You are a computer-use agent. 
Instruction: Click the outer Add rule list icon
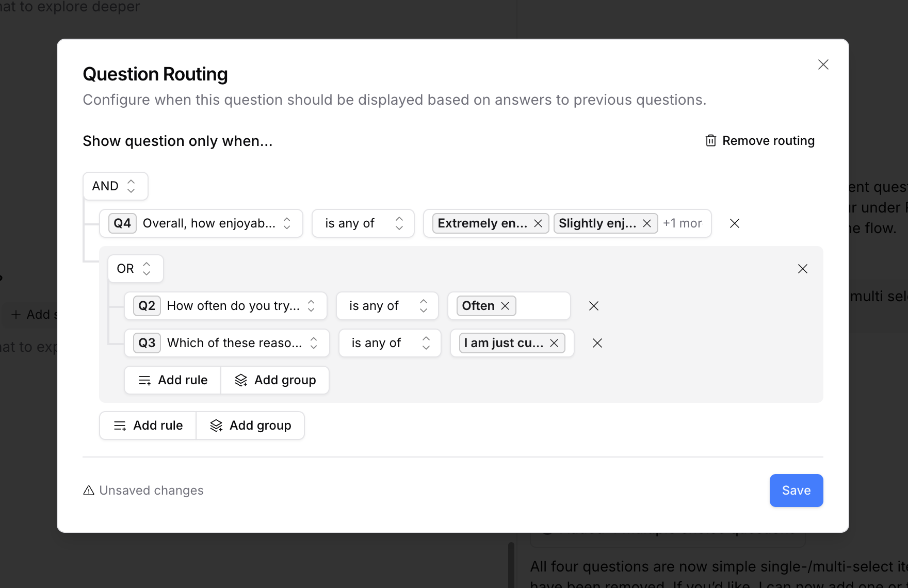(x=120, y=426)
